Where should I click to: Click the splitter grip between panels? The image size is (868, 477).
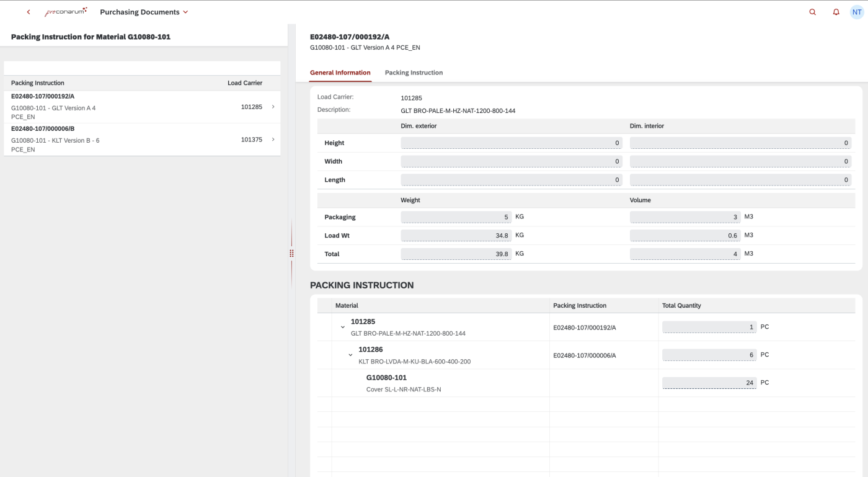[x=291, y=253]
